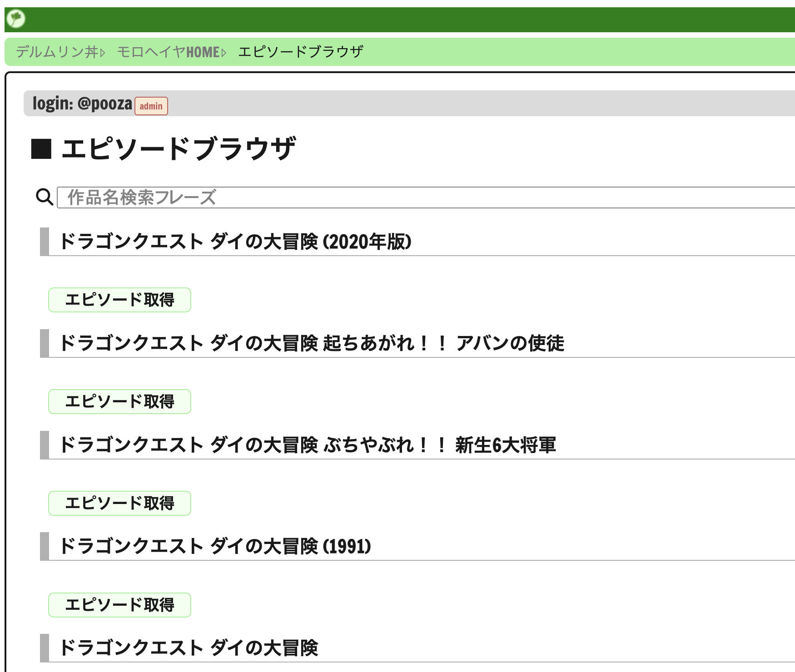795x672 pixels.
Task: Fetch episodes for 起ちあがれ！！アバンの使徒
Action: pyautogui.click(x=119, y=401)
